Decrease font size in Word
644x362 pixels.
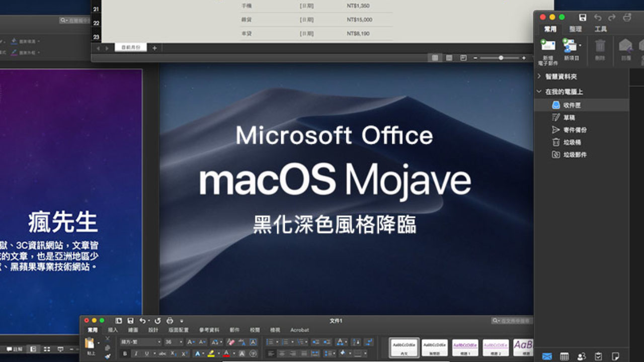202,342
